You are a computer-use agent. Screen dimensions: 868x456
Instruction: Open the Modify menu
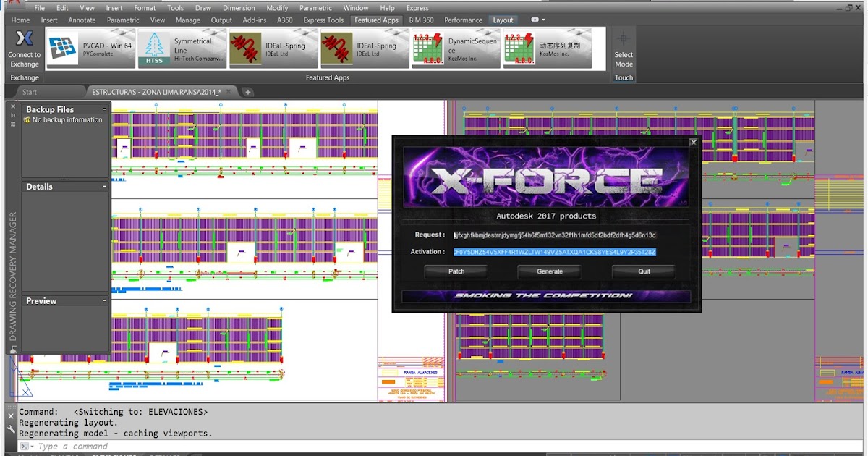click(277, 8)
